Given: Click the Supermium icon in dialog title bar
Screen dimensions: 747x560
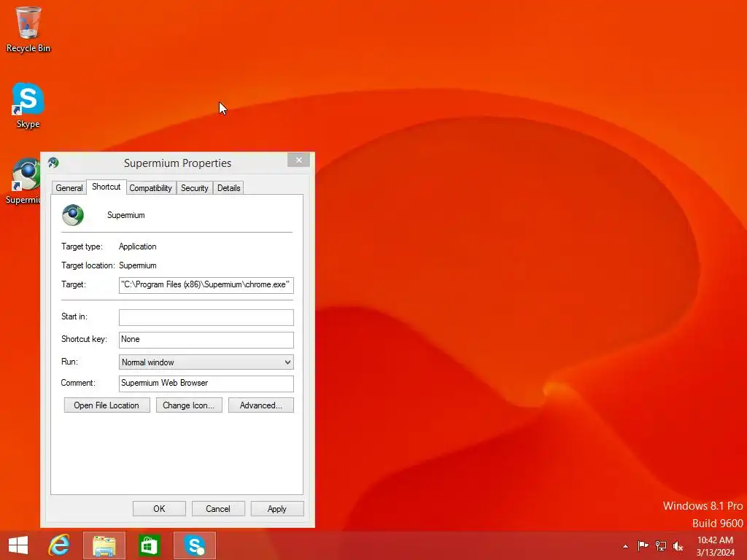Looking at the screenshot, I should coord(53,163).
